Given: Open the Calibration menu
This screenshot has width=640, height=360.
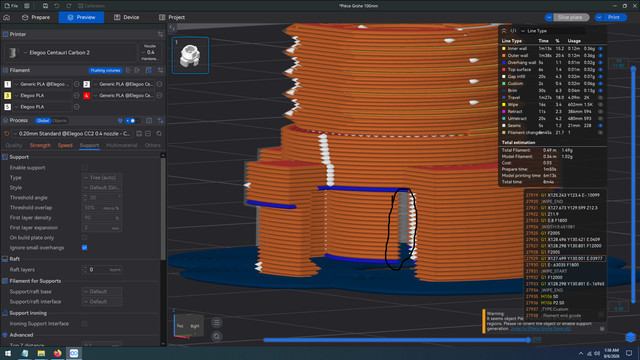Looking at the screenshot, I should tap(91, 6).
